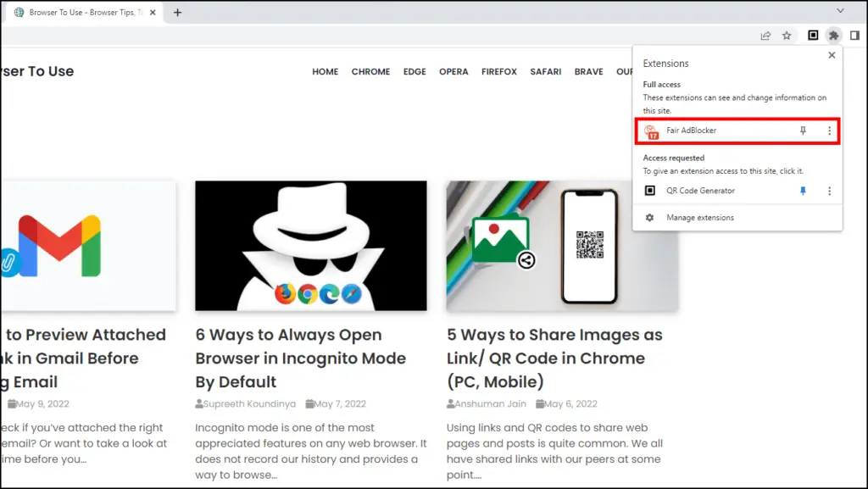
Task: Open the BRAVE navigation menu
Action: [588, 71]
